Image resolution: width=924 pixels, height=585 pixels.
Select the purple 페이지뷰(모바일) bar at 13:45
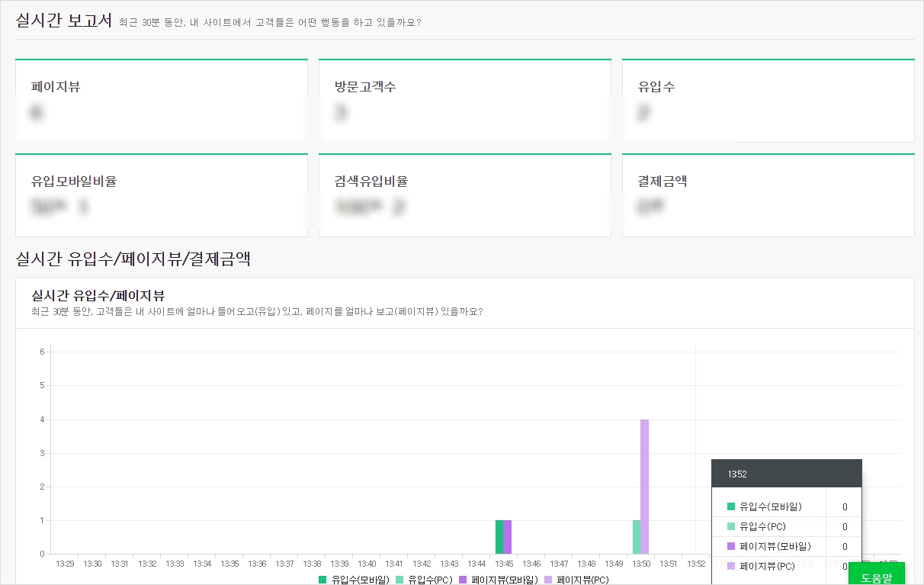click(x=507, y=537)
